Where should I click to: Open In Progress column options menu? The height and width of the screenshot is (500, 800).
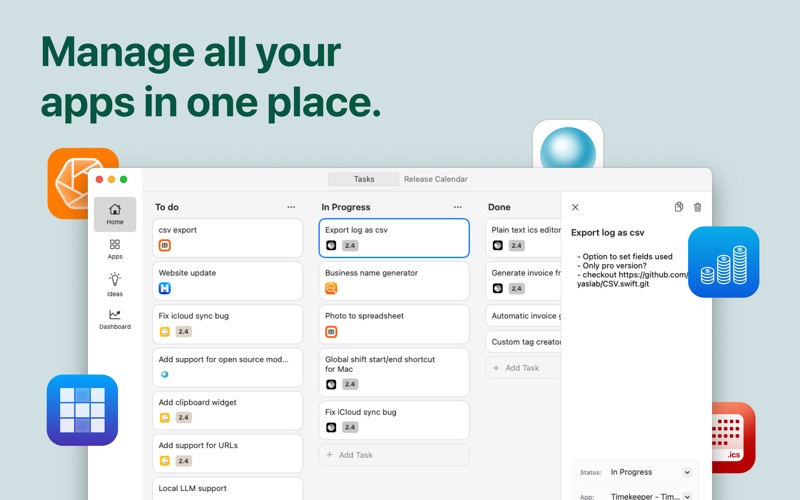click(x=457, y=207)
